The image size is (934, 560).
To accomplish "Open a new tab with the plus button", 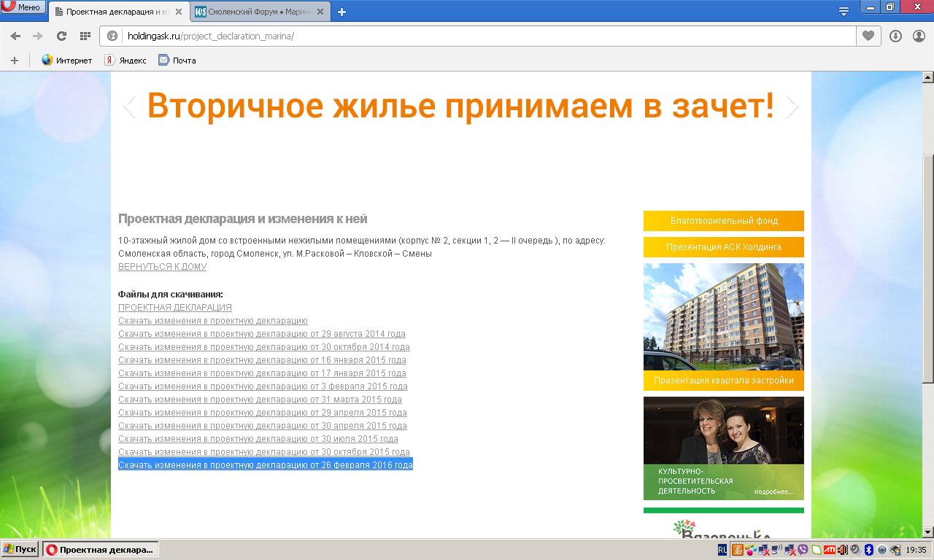I will 341,12.
